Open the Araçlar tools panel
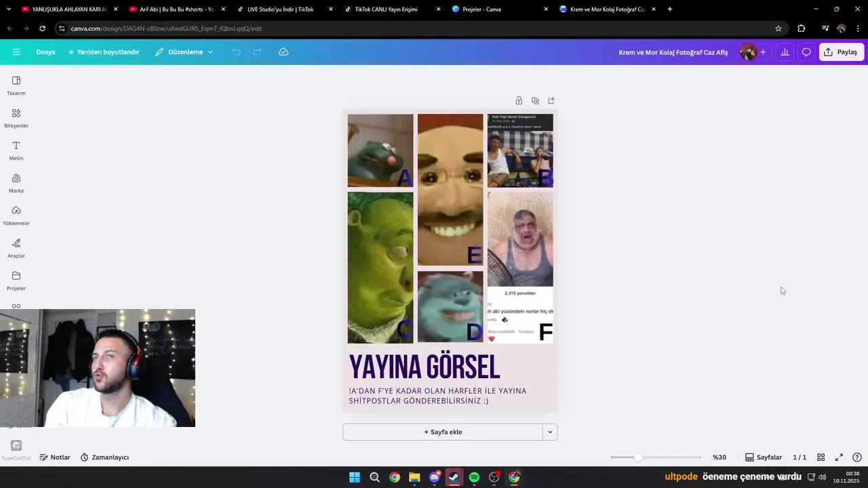This screenshot has height=488, width=868. (x=16, y=248)
